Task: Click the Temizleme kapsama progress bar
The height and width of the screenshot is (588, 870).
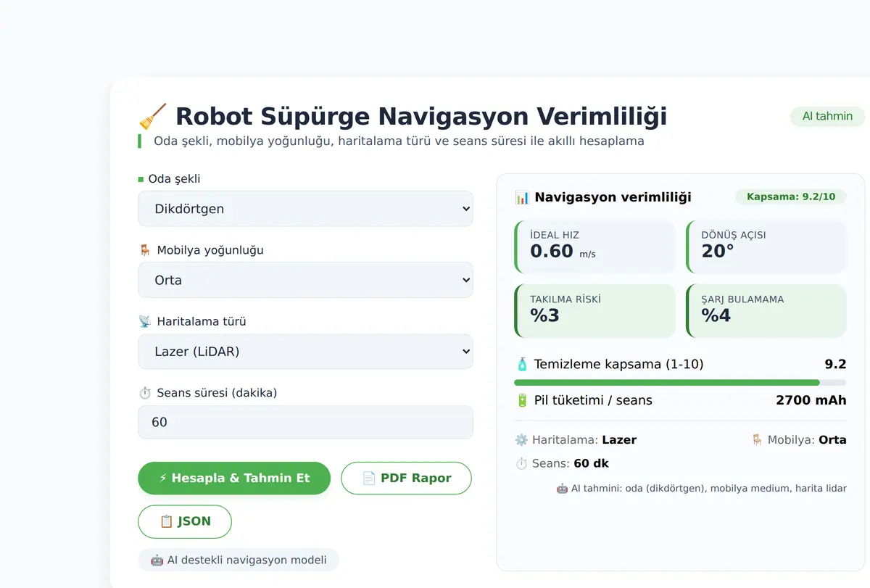Action: pos(680,382)
